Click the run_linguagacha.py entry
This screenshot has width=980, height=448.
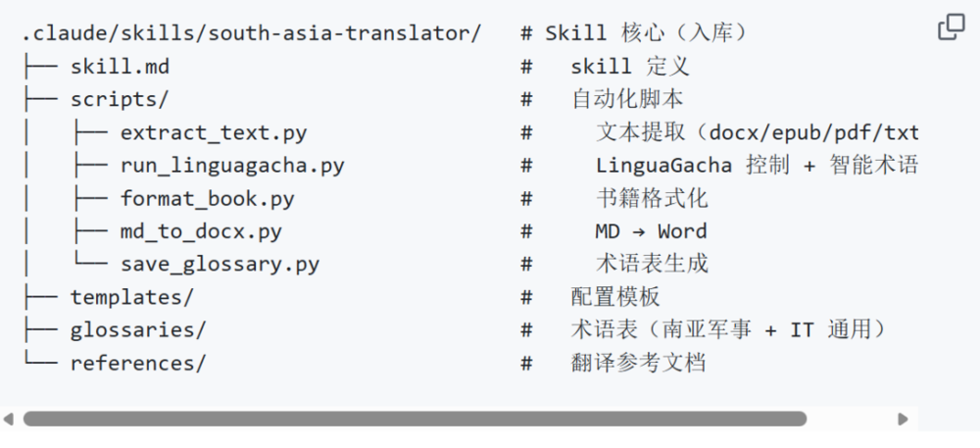click(232, 165)
